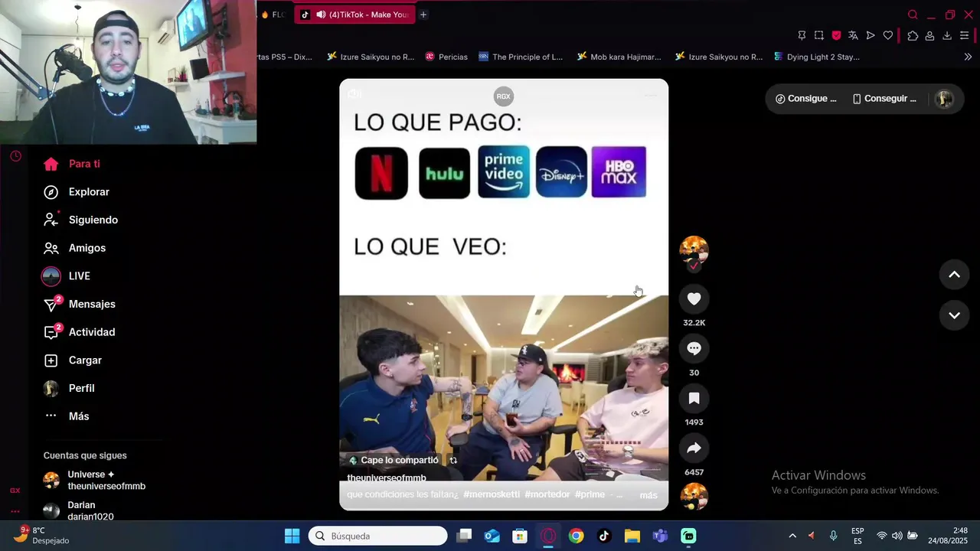The height and width of the screenshot is (551, 980).
Task: Open the browser extensions cube icon
Action: point(913,35)
